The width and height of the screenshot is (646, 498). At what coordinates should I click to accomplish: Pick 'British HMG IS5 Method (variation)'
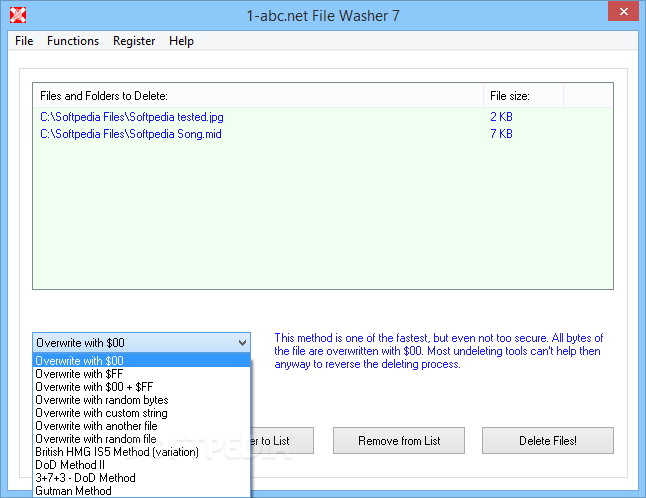(141, 452)
